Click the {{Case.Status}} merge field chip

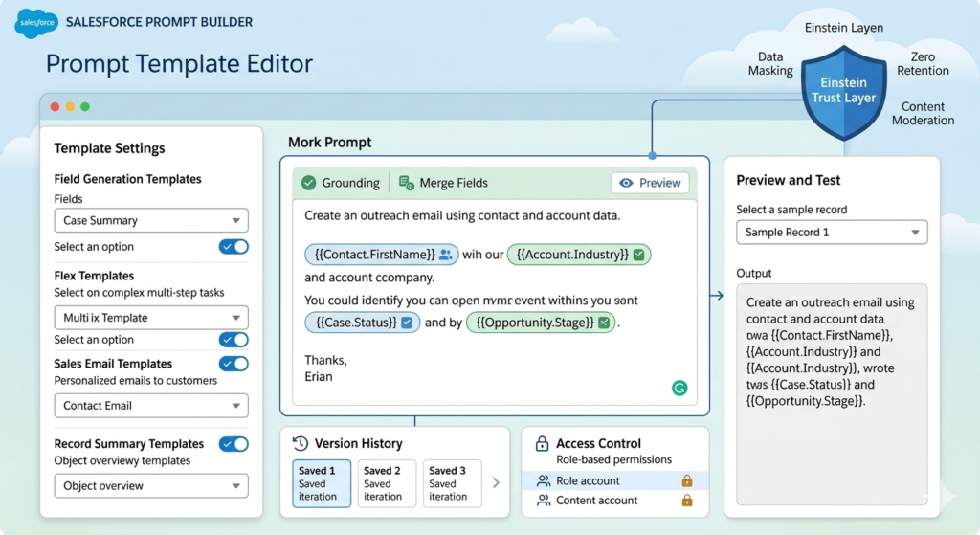[x=362, y=323]
